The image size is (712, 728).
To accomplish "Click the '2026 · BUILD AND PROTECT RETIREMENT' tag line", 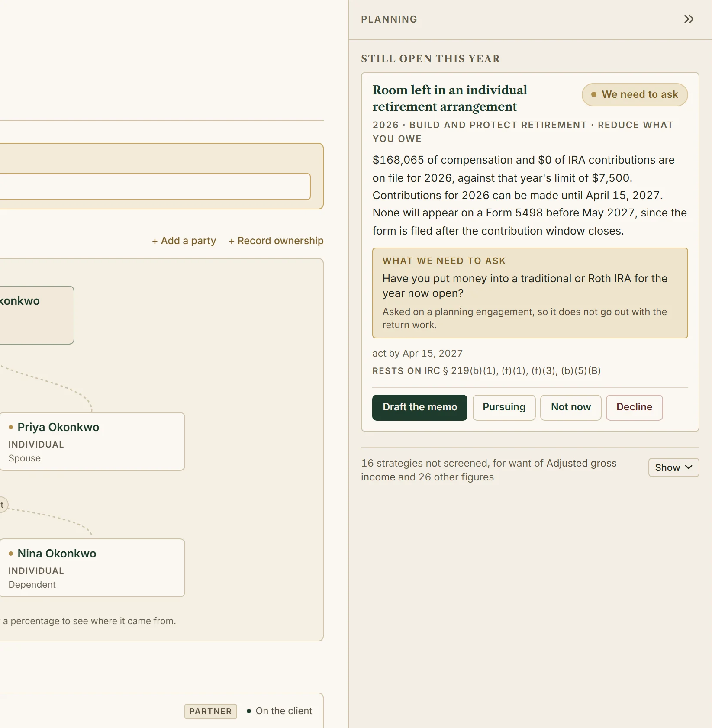I will 523,132.
